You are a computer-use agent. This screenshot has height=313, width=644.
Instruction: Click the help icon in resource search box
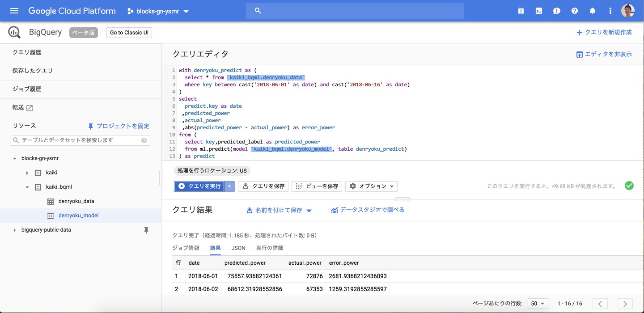coord(144,140)
